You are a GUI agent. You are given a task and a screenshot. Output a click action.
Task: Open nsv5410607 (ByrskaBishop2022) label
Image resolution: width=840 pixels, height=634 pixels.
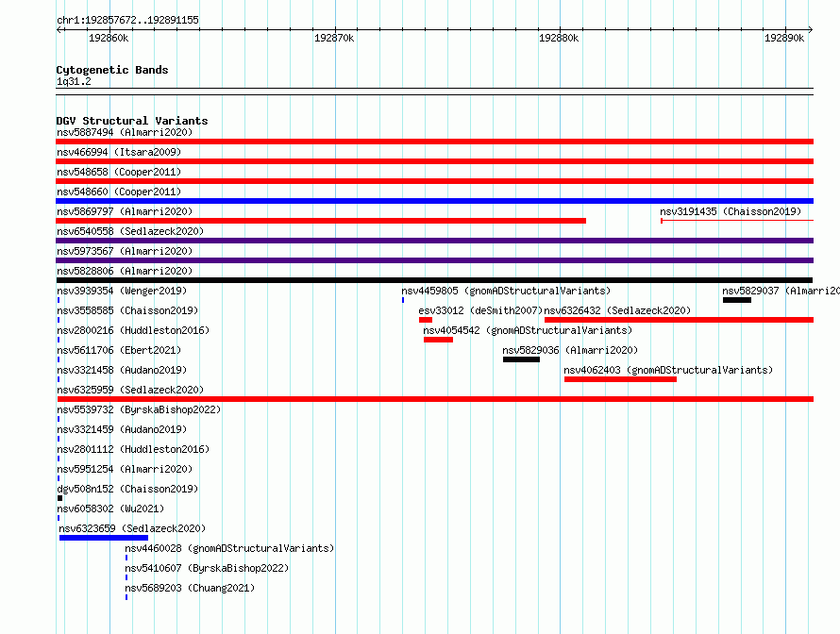click(207, 568)
